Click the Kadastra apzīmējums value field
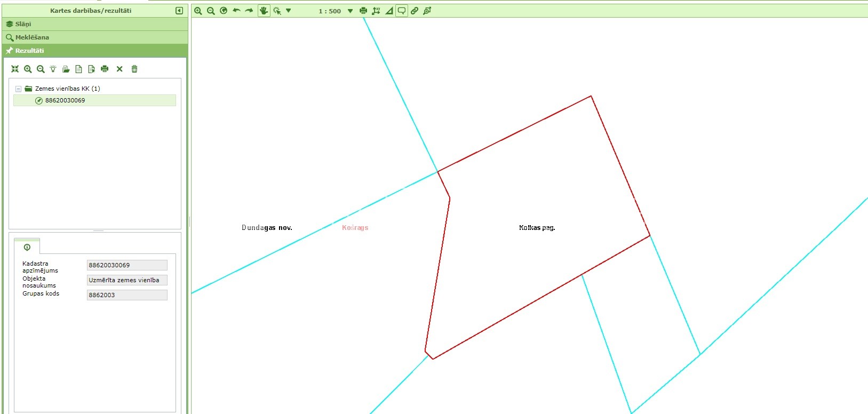868x414 pixels. [x=127, y=265]
